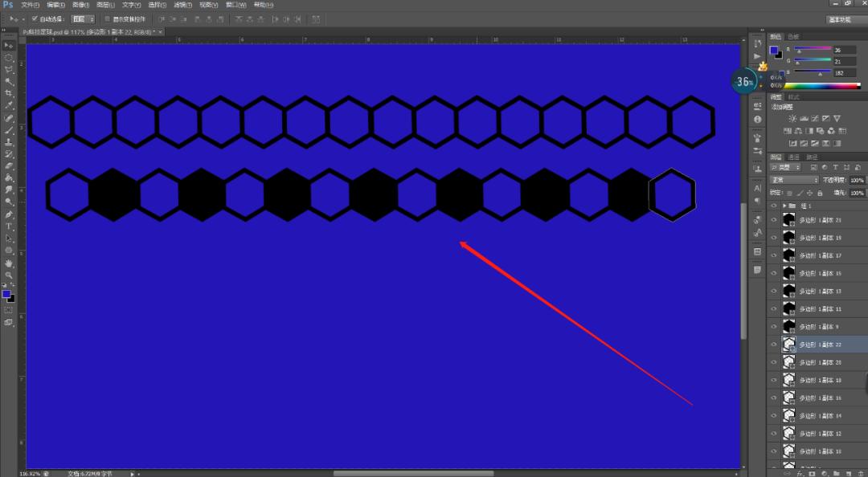Select the Path Selection tool

(8, 238)
